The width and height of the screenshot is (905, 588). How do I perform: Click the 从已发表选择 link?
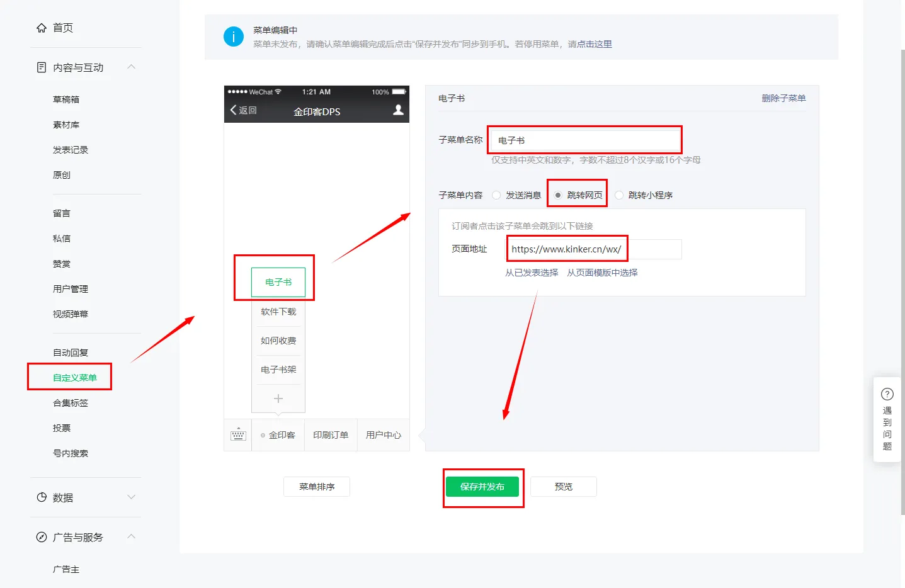pyautogui.click(x=532, y=273)
